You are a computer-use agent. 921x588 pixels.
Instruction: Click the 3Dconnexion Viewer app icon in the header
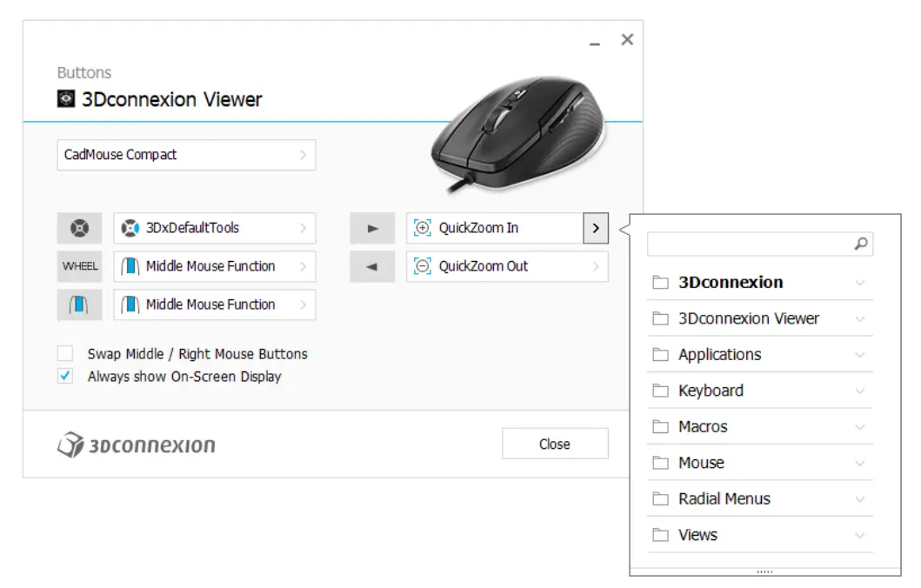pyautogui.click(x=66, y=99)
